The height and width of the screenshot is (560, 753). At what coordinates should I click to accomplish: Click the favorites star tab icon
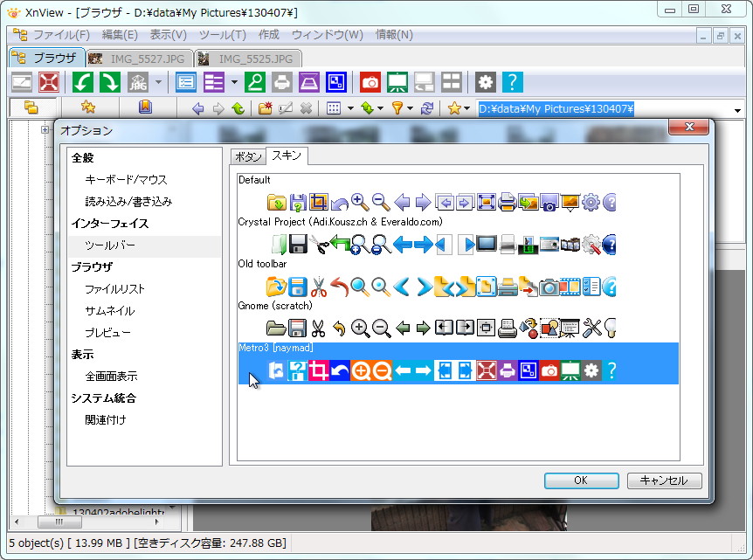(88, 107)
